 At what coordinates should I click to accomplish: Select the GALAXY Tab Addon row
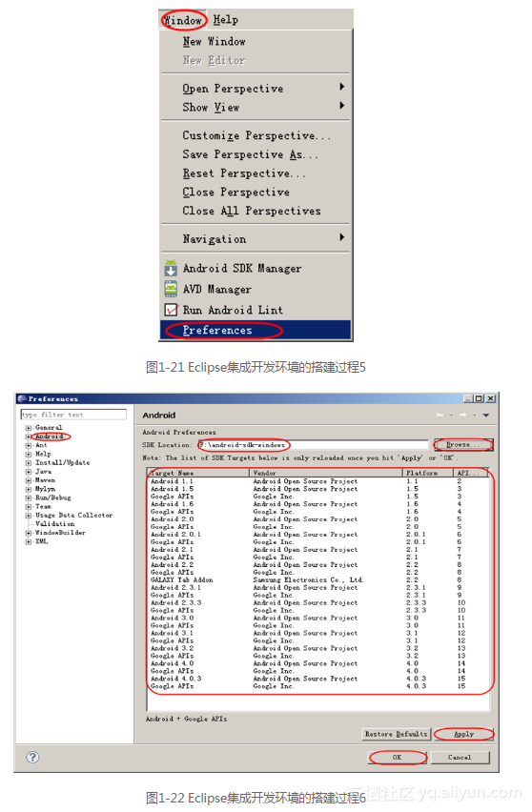pos(318,580)
